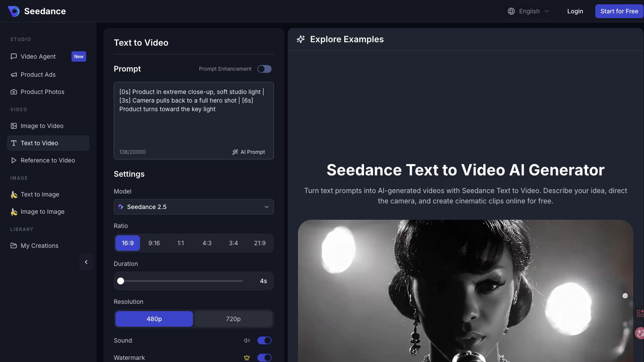Click the red grid widget at right edge
Screen dimensions: 644x362
pyautogui.click(x=640, y=313)
